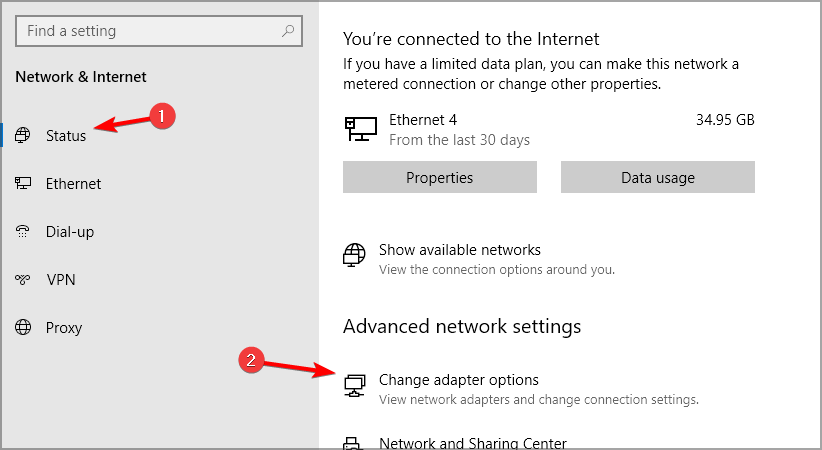Open the VPN settings section
The width and height of the screenshot is (822, 450).
pyautogui.click(x=61, y=280)
